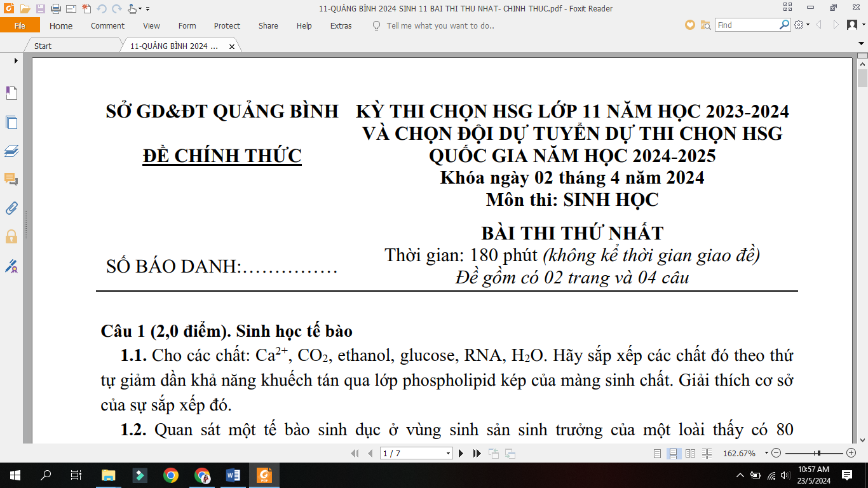Viewport: 868px width, 488px height.
Task: Switch to the Comment ribbon tab
Action: point(107,25)
